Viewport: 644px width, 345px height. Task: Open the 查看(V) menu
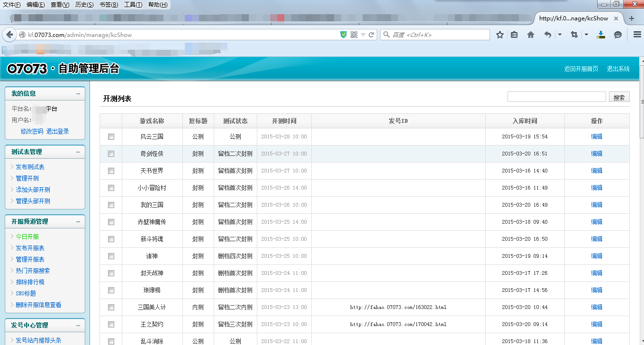click(x=60, y=5)
